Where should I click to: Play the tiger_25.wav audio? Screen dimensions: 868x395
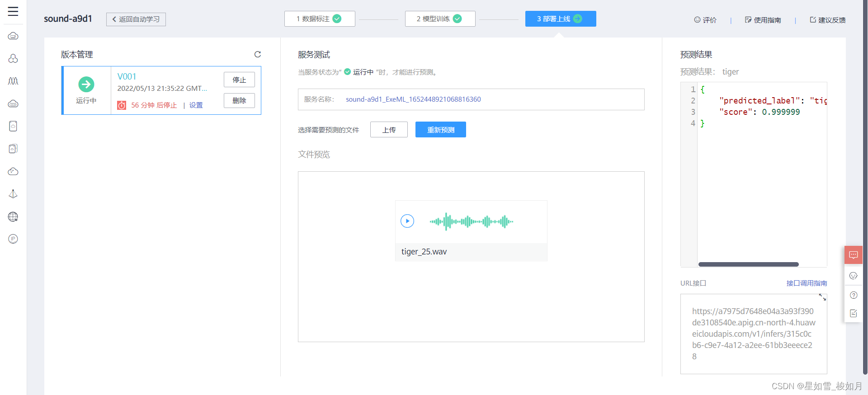407,221
